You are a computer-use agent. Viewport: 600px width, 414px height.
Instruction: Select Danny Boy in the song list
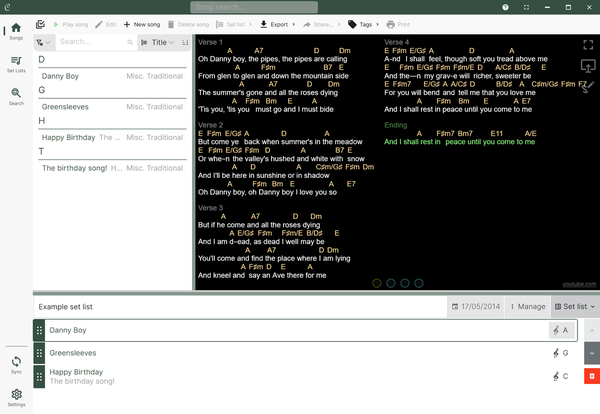(112, 76)
